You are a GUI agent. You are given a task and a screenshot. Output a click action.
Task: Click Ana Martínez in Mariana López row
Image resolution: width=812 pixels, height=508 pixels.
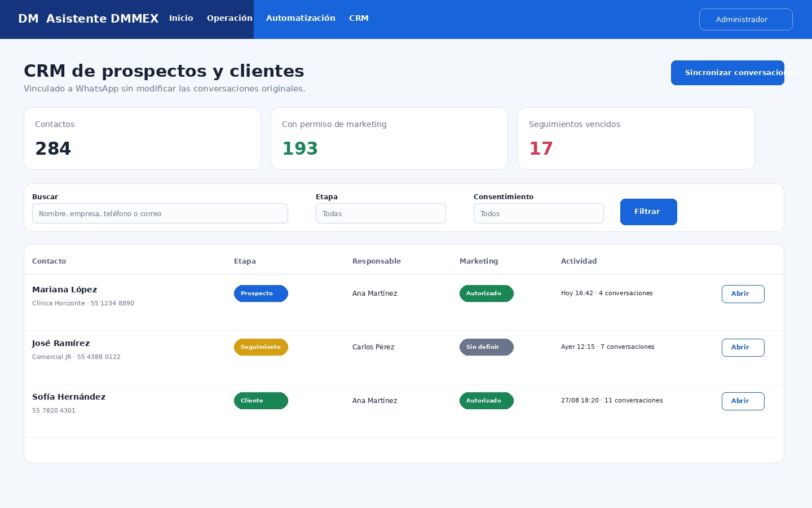[x=374, y=294]
